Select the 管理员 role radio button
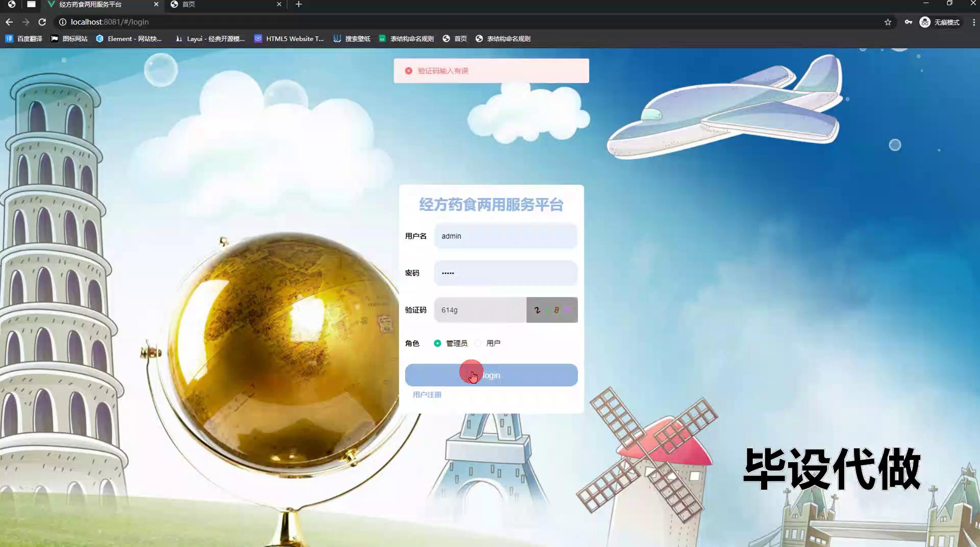 pos(437,343)
